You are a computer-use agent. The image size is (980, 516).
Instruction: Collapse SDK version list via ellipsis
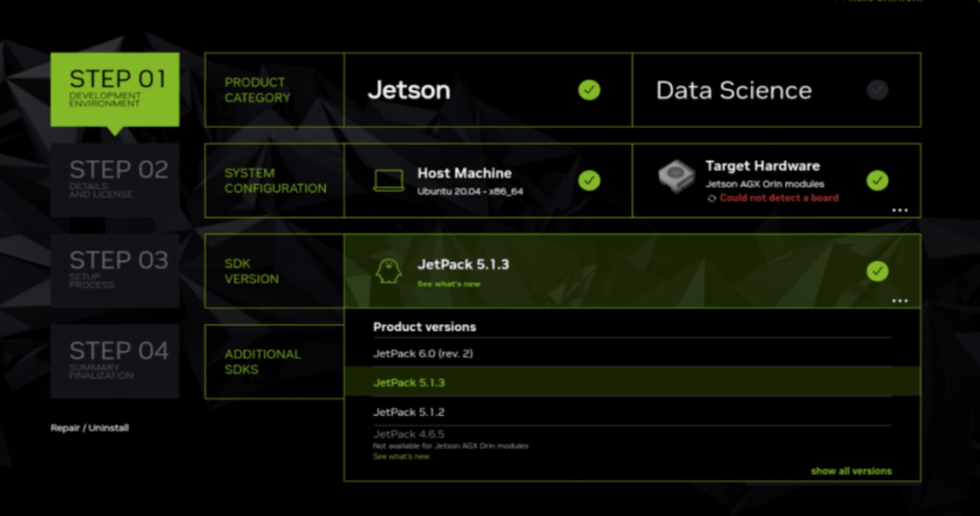pyautogui.click(x=899, y=301)
